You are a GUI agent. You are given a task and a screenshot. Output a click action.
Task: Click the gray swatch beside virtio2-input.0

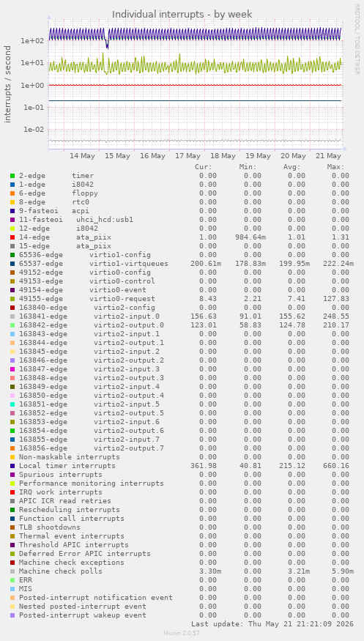12,316
